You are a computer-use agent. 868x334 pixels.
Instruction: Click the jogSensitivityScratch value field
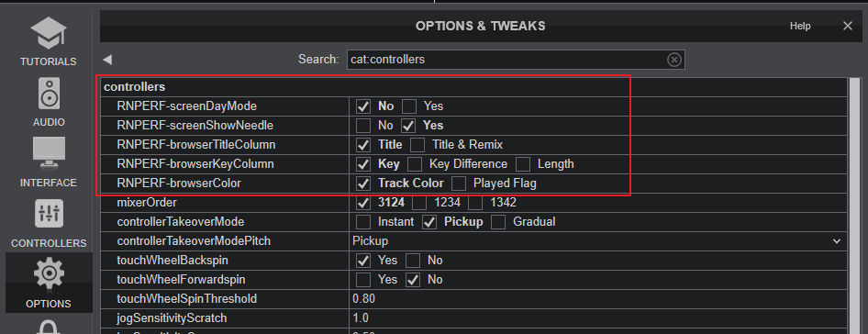598,318
